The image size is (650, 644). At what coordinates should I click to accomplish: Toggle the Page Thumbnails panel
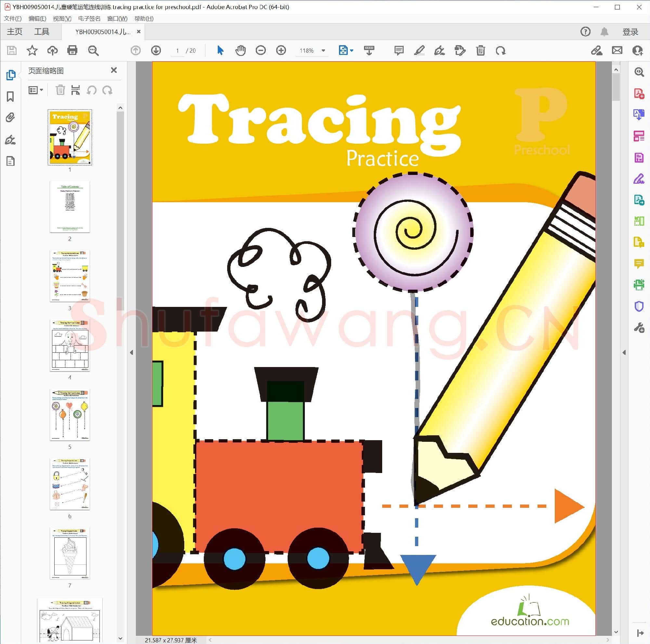click(10, 75)
